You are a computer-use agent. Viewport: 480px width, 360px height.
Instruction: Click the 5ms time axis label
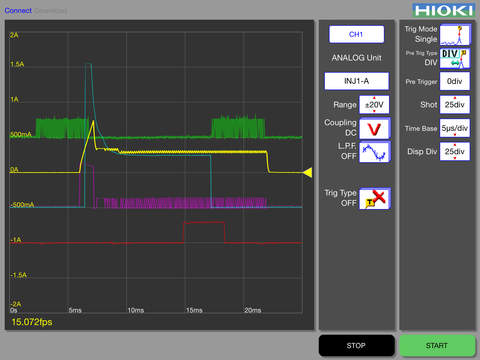coord(75,310)
